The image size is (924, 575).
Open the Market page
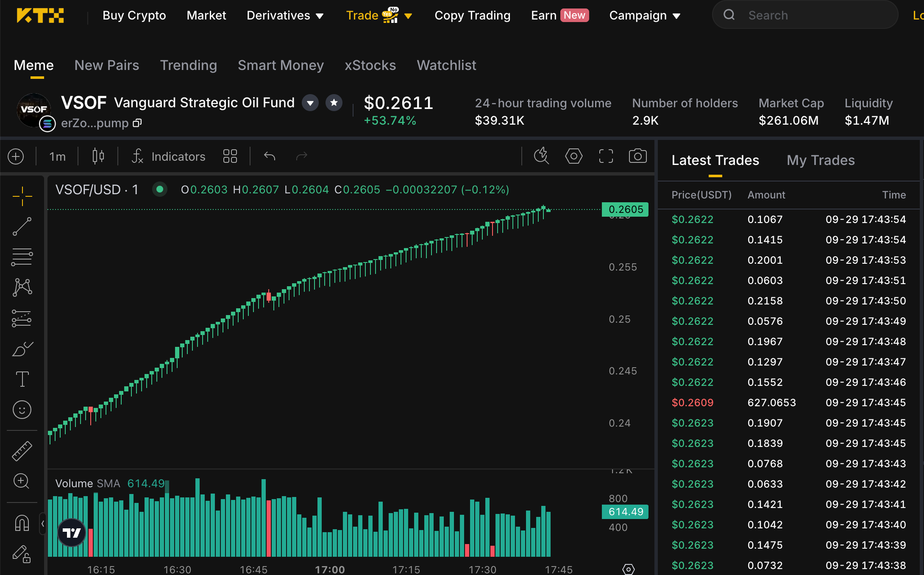tap(206, 16)
